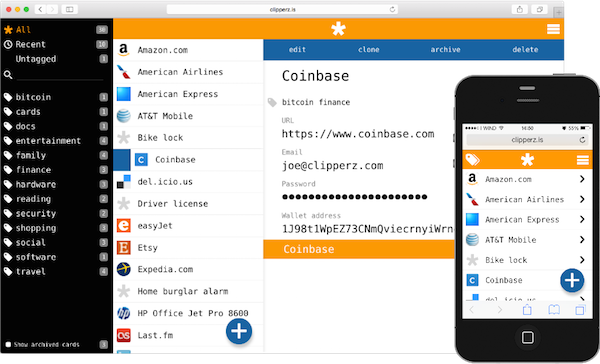600x364 pixels.
Task: Open American Express chevron on phone list
Action: point(582,219)
